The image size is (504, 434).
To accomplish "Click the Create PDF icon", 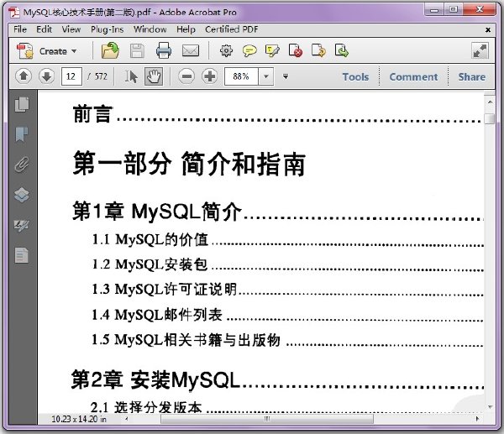I will (x=25, y=50).
